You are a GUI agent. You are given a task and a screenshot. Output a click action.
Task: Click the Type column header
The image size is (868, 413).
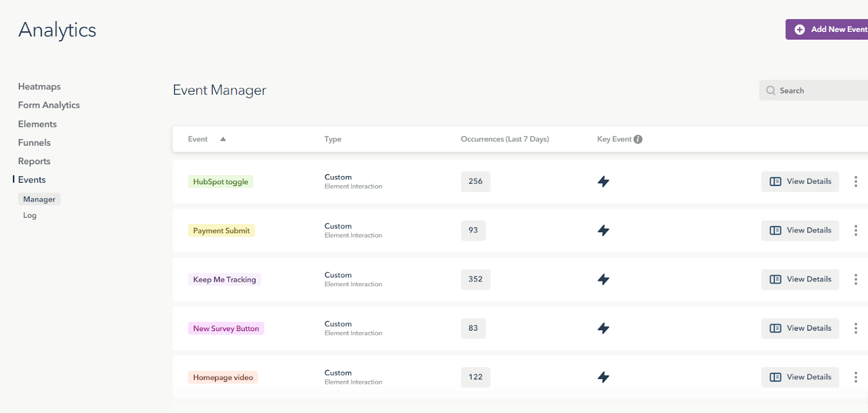333,139
